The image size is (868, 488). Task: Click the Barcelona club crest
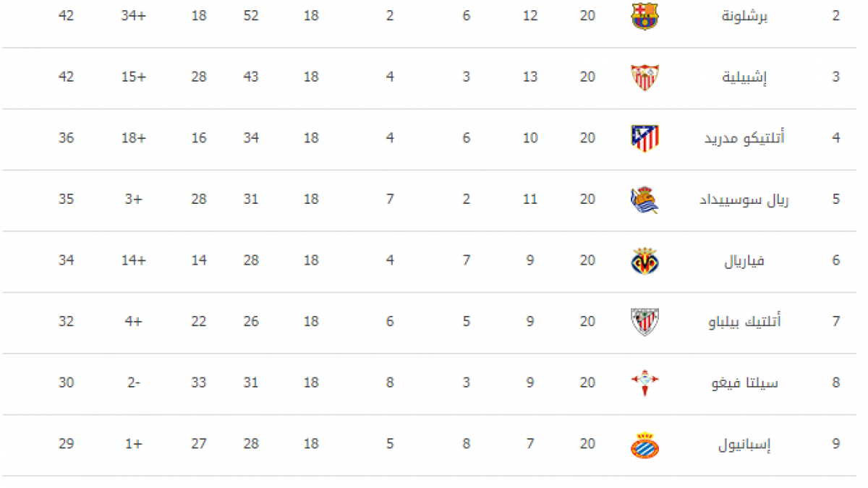click(x=644, y=16)
